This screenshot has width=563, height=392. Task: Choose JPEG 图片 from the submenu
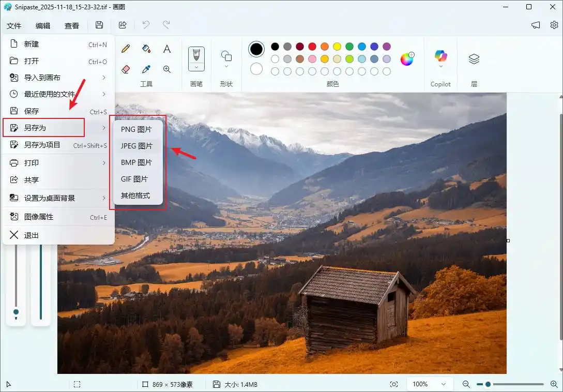point(136,146)
